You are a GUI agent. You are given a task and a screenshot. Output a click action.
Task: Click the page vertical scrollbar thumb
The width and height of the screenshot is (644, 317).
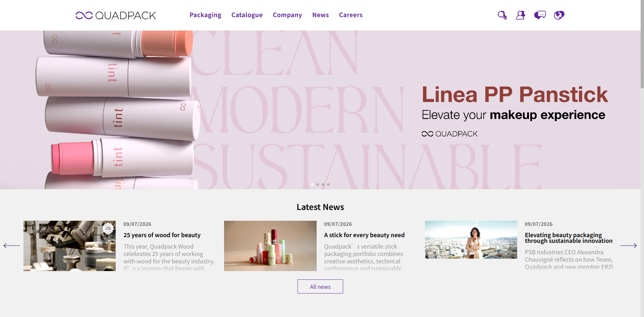(x=642, y=44)
